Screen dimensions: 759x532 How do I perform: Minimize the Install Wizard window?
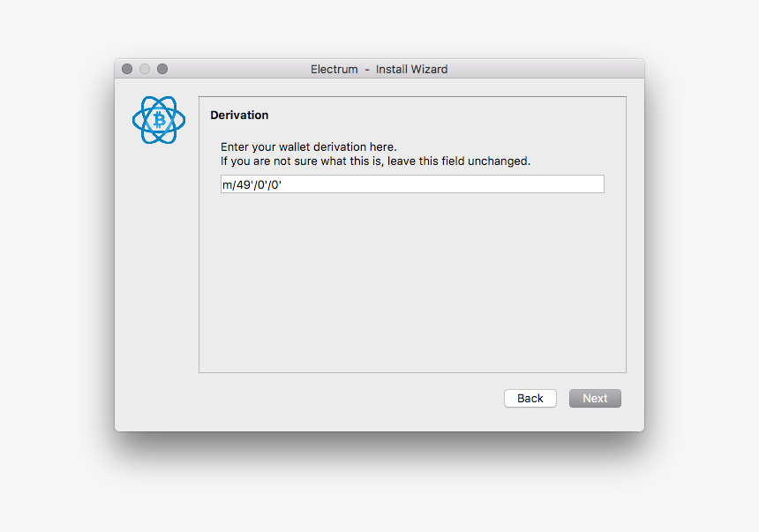click(x=145, y=69)
